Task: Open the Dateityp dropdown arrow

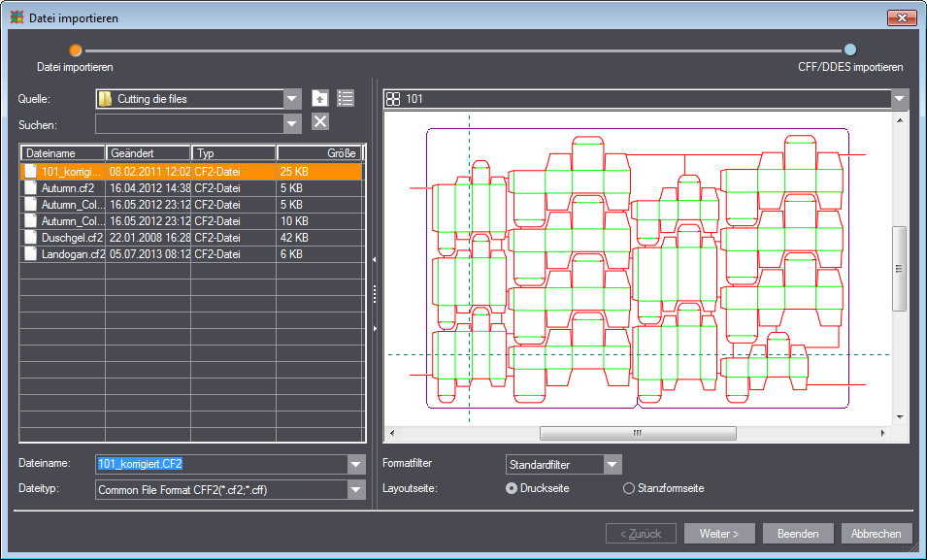Action: click(356, 489)
